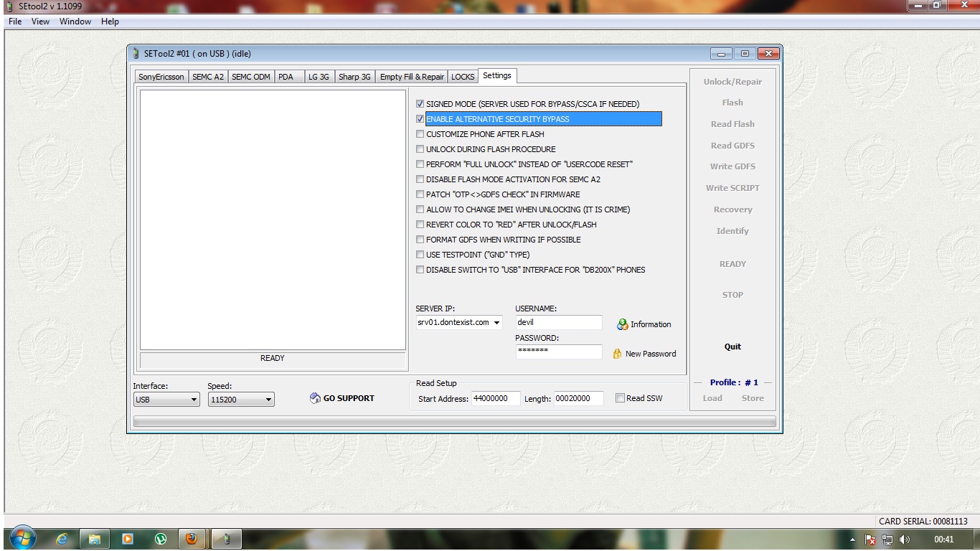The image size is (980, 551).
Task: Show hidden system tray icons
Action: [x=852, y=540]
